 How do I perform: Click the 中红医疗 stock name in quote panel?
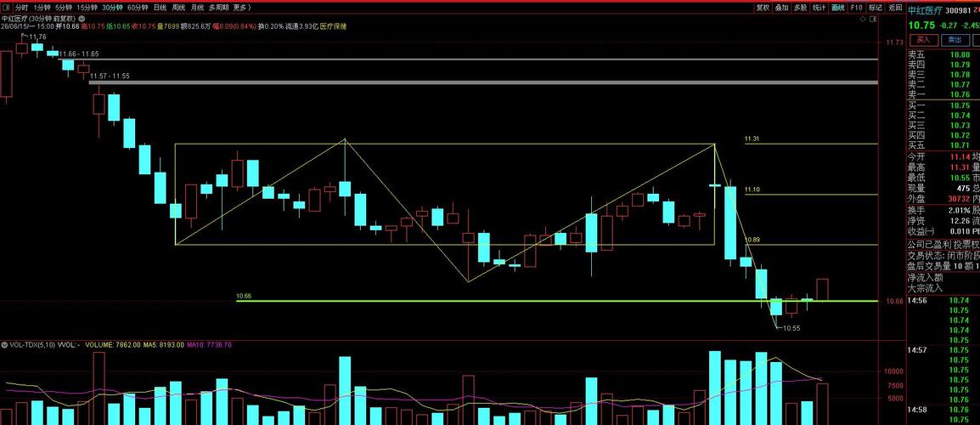[925, 11]
